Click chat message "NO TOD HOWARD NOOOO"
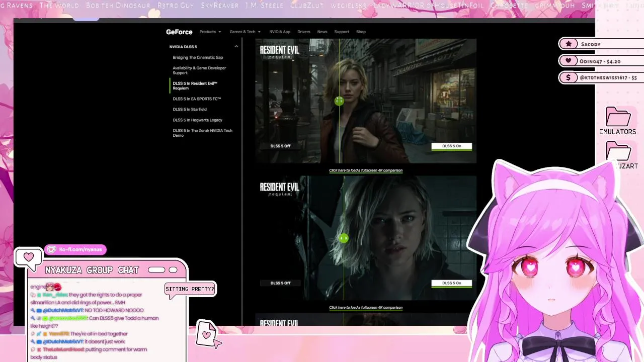This screenshot has width=644, height=362. point(114,310)
